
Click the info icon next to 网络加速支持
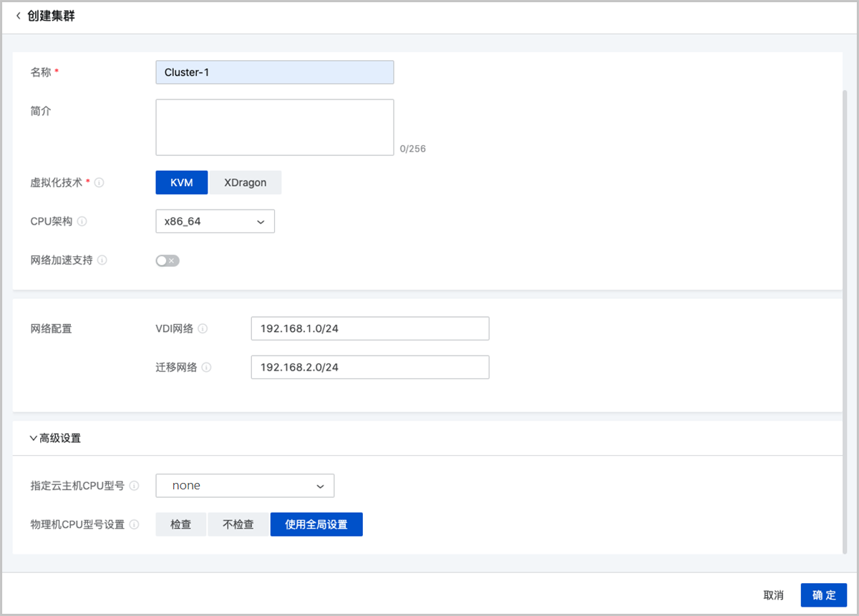click(x=102, y=260)
